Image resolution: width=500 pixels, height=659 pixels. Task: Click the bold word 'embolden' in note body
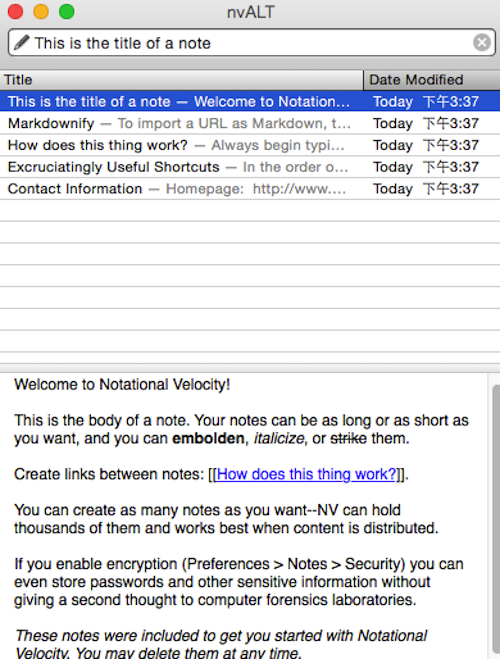click(x=208, y=438)
